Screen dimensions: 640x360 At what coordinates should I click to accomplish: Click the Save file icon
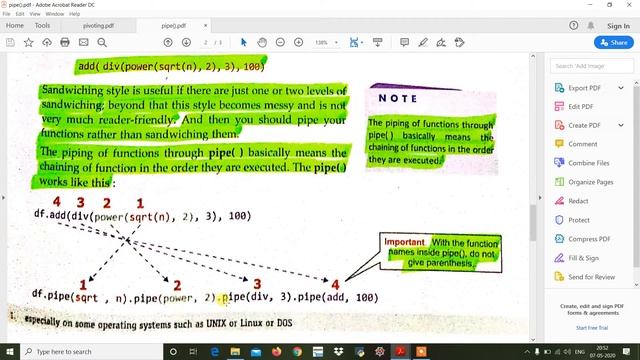coord(10,42)
